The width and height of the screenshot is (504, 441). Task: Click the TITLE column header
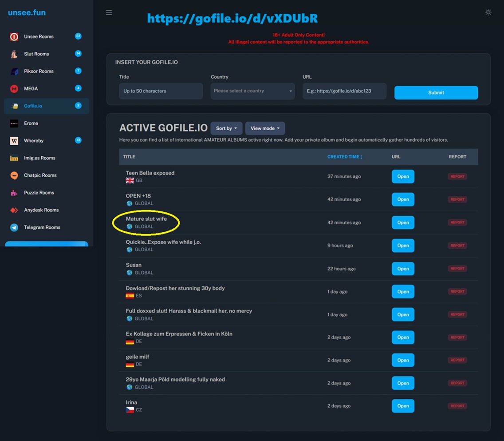(x=129, y=157)
